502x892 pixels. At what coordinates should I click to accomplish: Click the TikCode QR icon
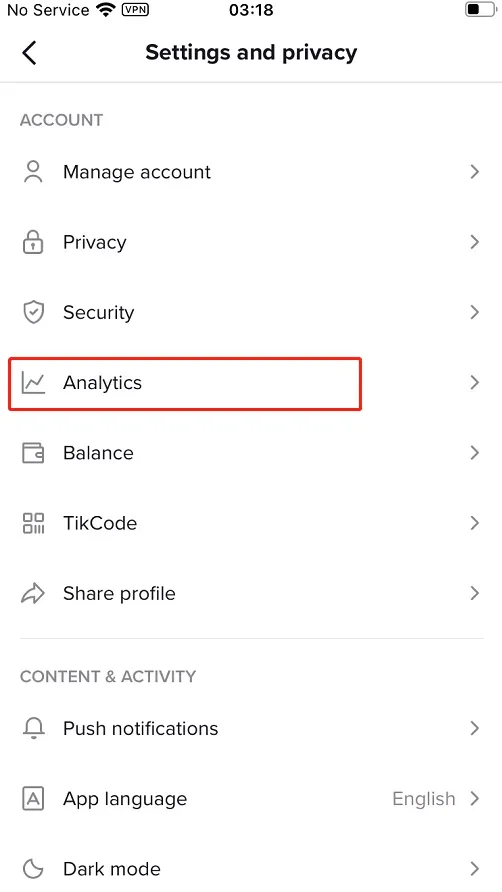(x=33, y=523)
